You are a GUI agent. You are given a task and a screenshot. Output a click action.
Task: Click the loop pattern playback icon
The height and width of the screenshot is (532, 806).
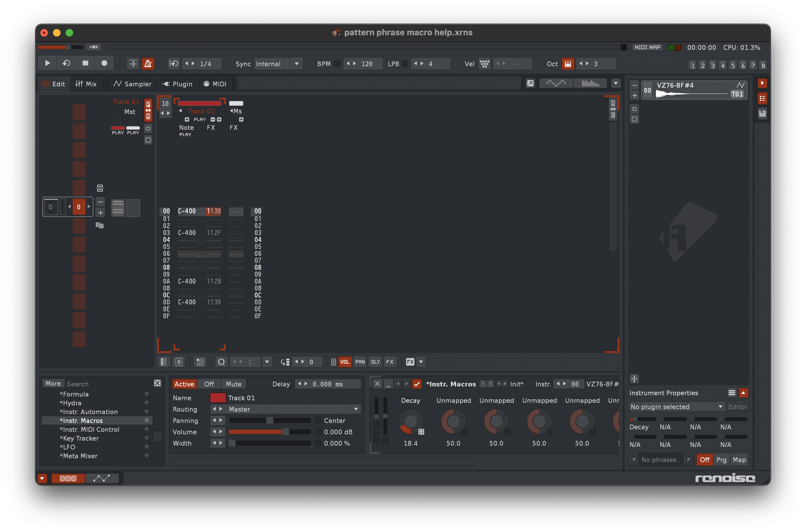pos(66,63)
